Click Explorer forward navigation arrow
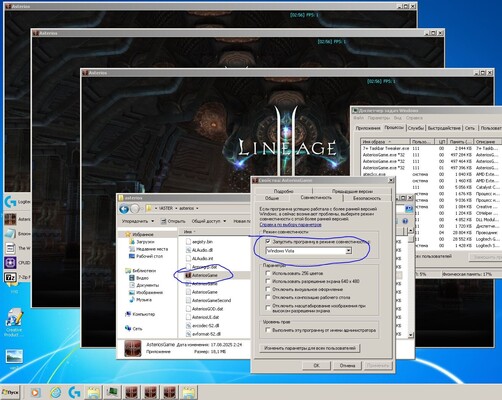 click(135, 209)
